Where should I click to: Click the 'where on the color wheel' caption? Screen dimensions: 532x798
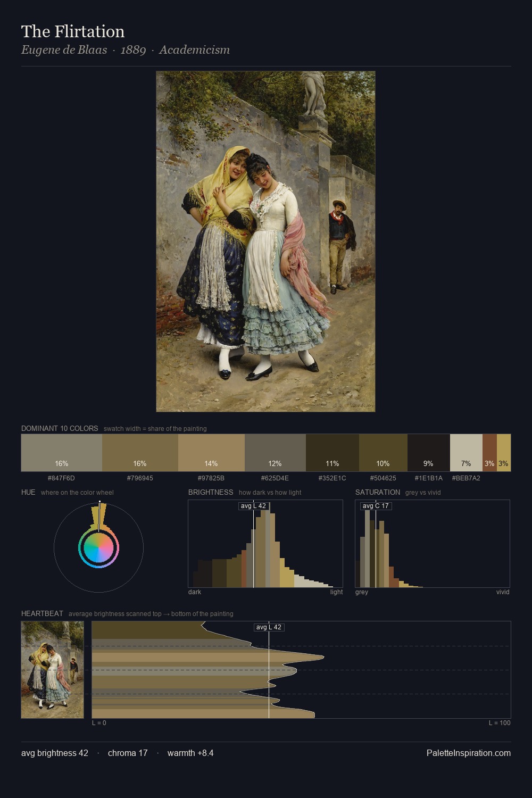(x=77, y=493)
